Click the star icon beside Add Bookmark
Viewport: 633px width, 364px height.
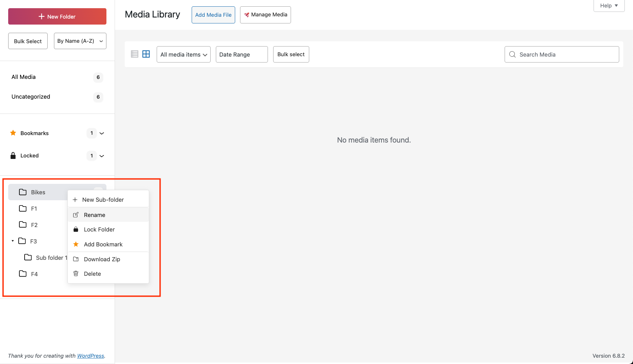(x=76, y=244)
